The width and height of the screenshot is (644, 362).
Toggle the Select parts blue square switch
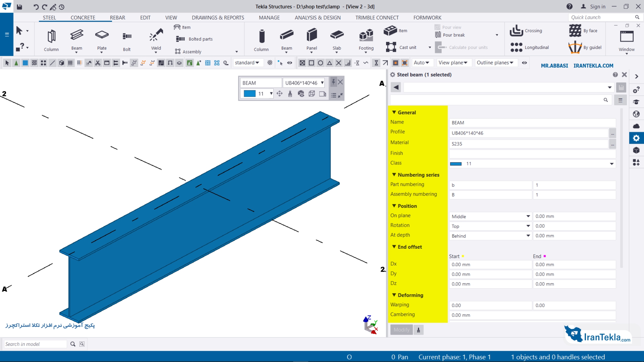pyautogui.click(x=25, y=63)
